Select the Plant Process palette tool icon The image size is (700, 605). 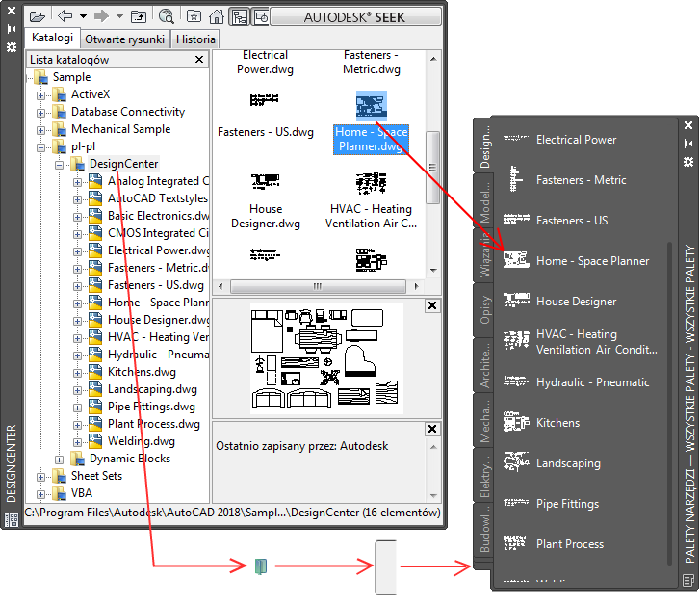pyautogui.click(x=515, y=542)
